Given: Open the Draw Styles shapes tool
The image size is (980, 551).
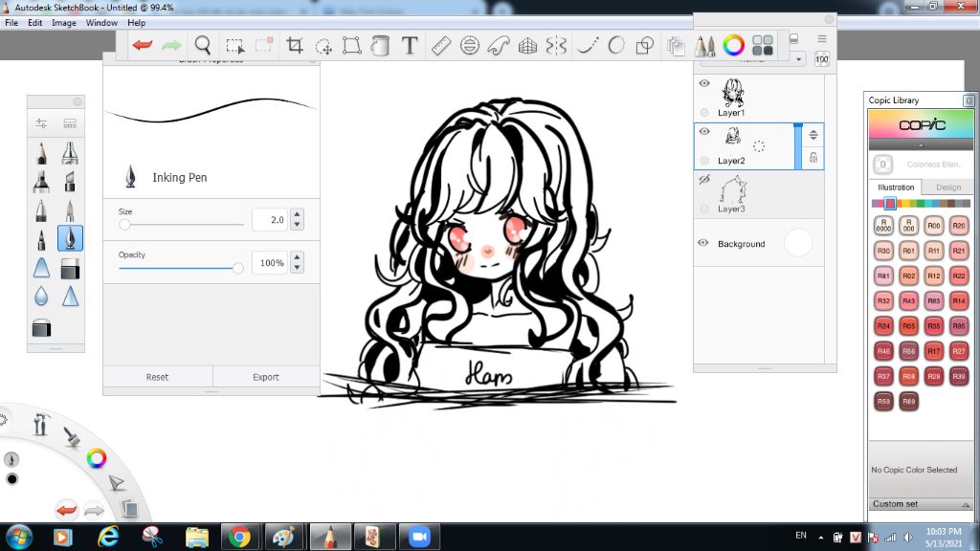Looking at the screenshot, I should [x=644, y=45].
